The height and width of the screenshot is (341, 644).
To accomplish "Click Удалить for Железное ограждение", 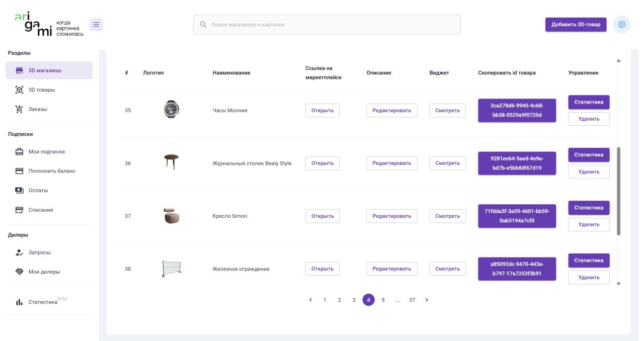I will 589,277.
